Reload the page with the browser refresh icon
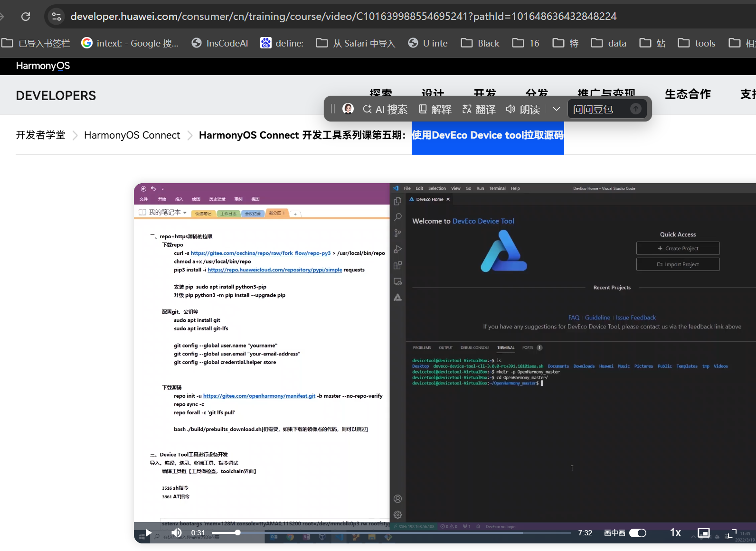Image resolution: width=756 pixels, height=551 pixels. click(26, 16)
